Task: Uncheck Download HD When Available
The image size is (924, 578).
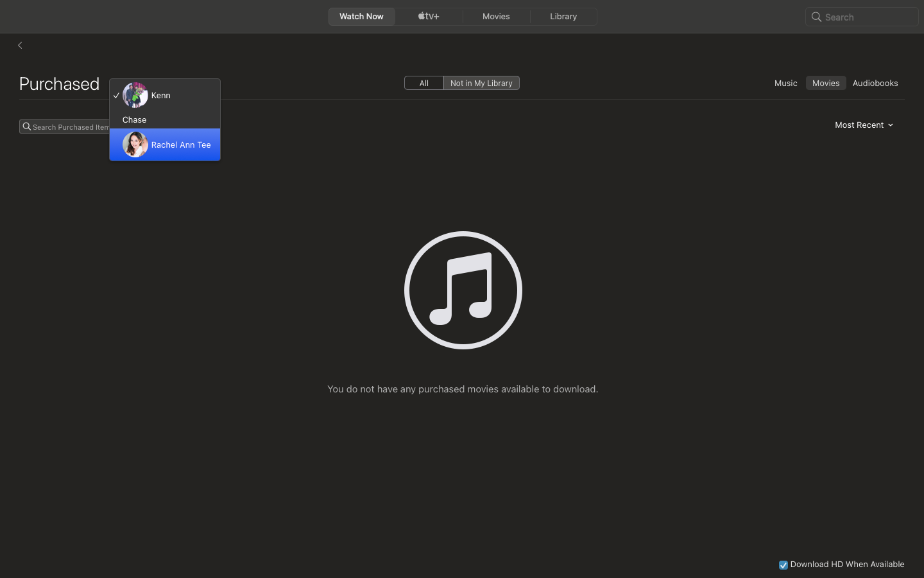Action: point(783,565)
